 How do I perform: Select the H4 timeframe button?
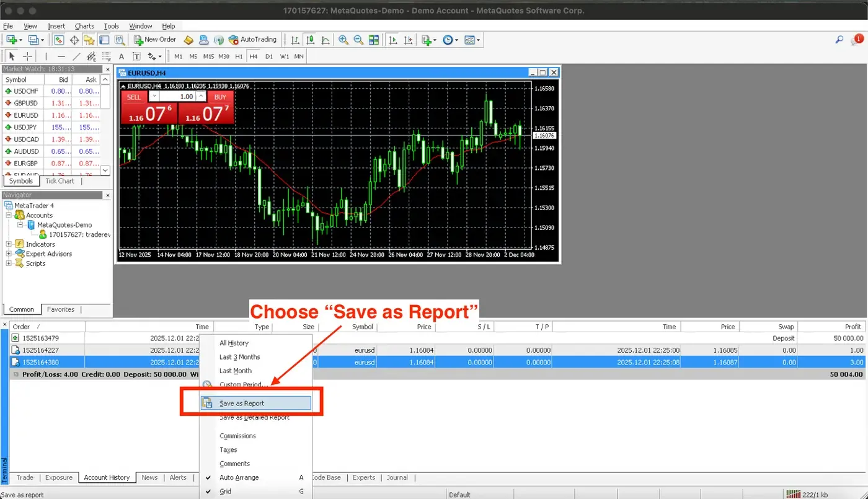tap(253, 56)
